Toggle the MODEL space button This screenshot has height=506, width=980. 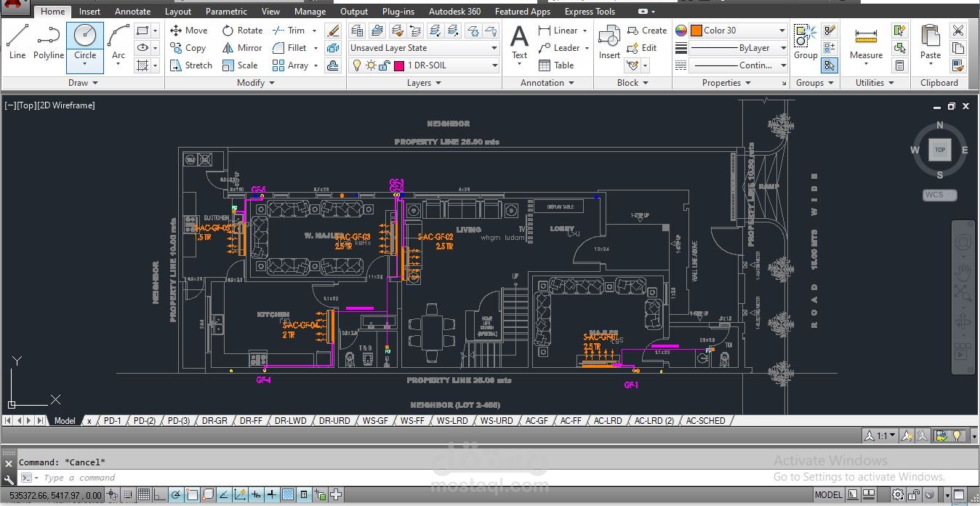pos(828,495)
